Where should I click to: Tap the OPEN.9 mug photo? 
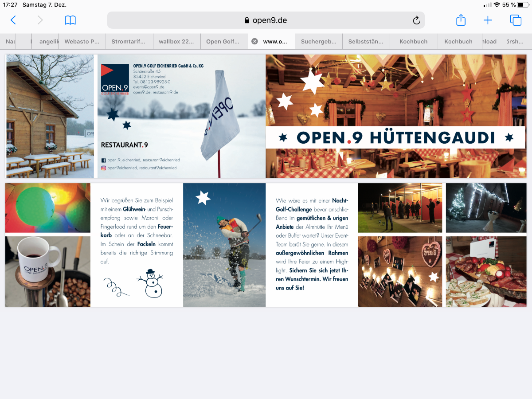(x=47, y=271)
